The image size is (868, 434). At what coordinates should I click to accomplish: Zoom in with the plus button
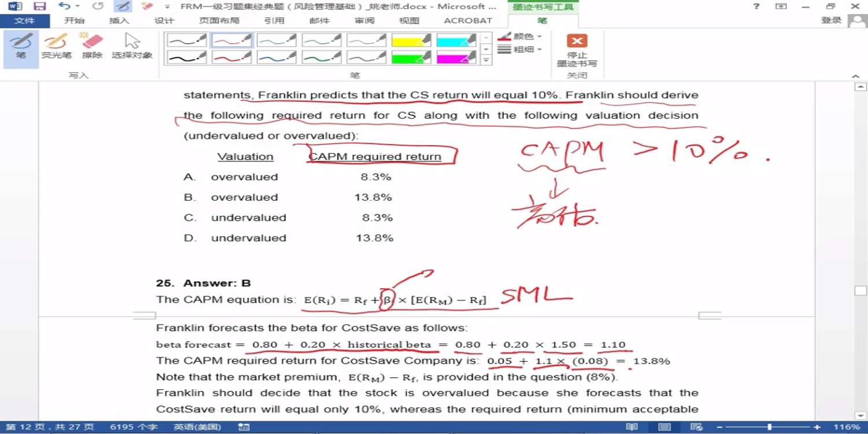tap(817, 427)
